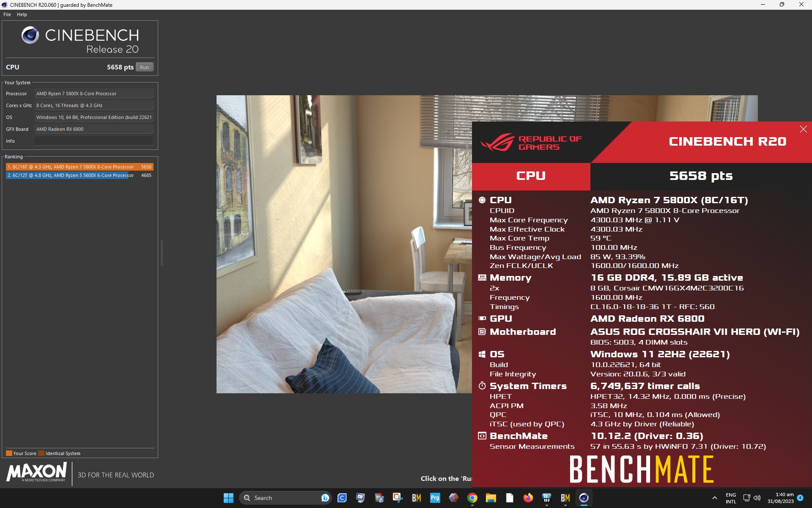Viewport: 812px width, 508px height.
Task: Click the GFX Board AMD Radeon RX 6800 field
Action: [x=93, y=129]
